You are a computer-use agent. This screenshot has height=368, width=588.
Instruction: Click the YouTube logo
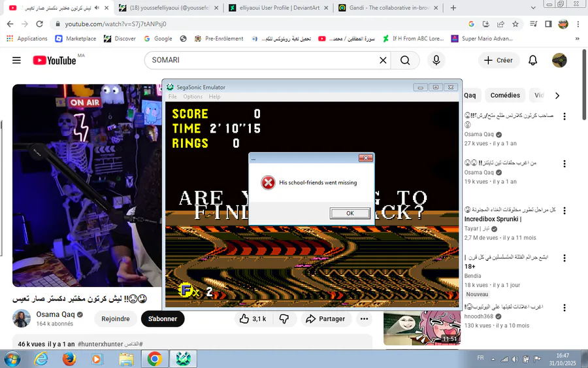pyautogui.click(x=55, y=60)
